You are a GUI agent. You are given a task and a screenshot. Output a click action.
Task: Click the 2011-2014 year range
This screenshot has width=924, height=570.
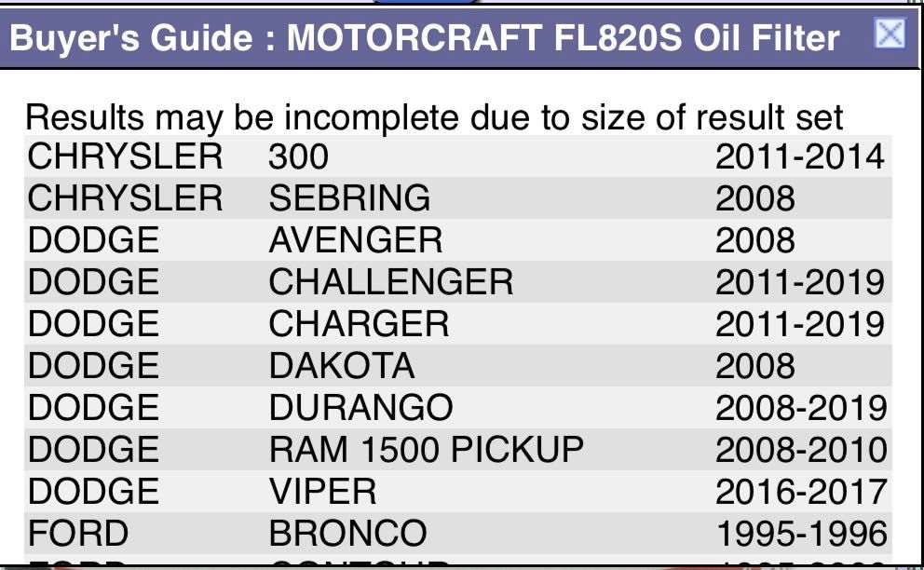tap(799, 156)
